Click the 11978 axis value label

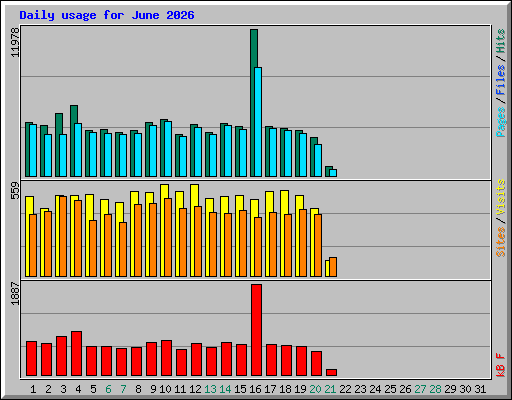pyautogui.click(x=15, y=42)
